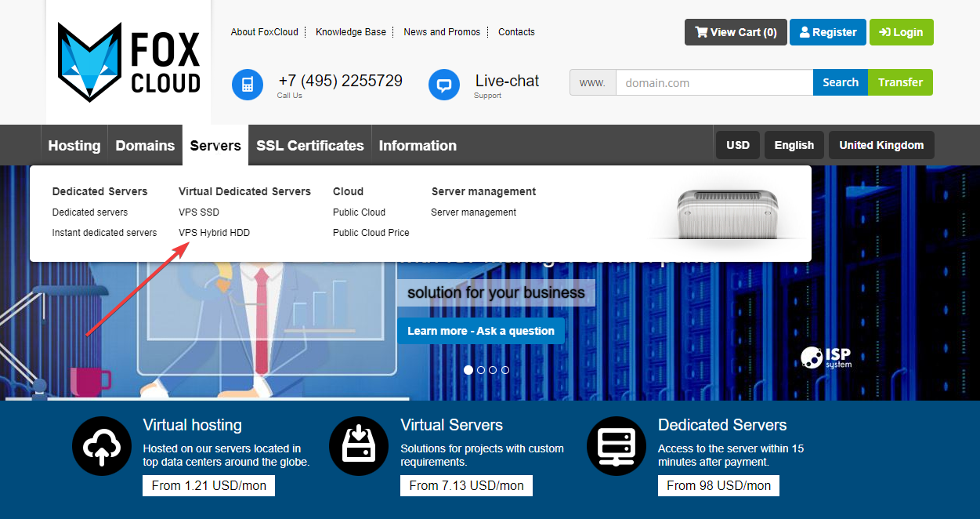This screenshot has width=980, height=519.
Task: Click the blue phone call icon
Action: tap(248, 85)
